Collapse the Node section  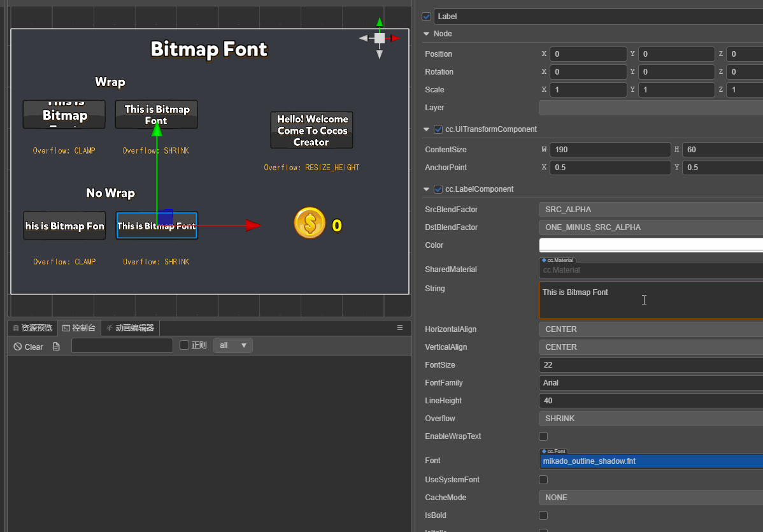click(x=426, y=34)
